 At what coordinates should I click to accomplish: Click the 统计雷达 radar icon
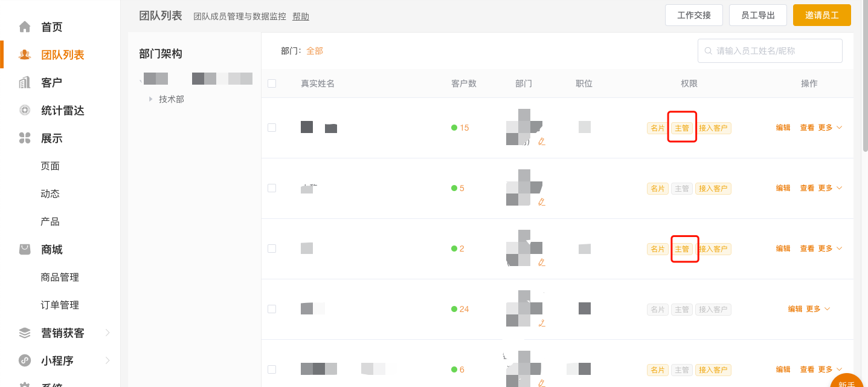(x=25, y=111)
